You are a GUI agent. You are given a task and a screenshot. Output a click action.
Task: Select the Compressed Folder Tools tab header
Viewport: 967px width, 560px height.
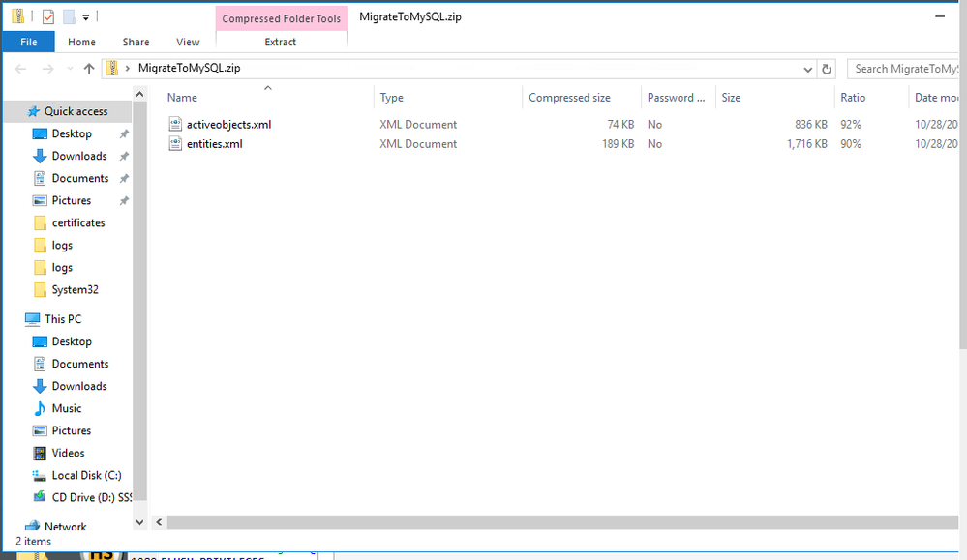(282, 18)
